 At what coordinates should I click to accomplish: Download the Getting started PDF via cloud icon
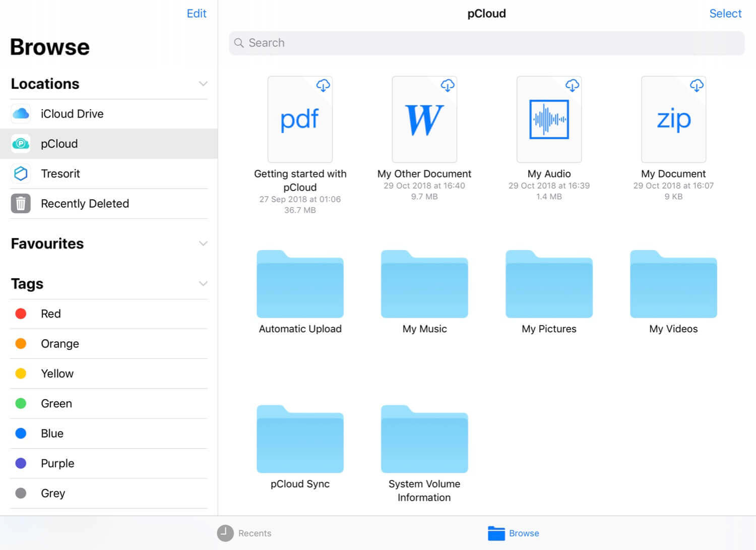click(323, 85)
